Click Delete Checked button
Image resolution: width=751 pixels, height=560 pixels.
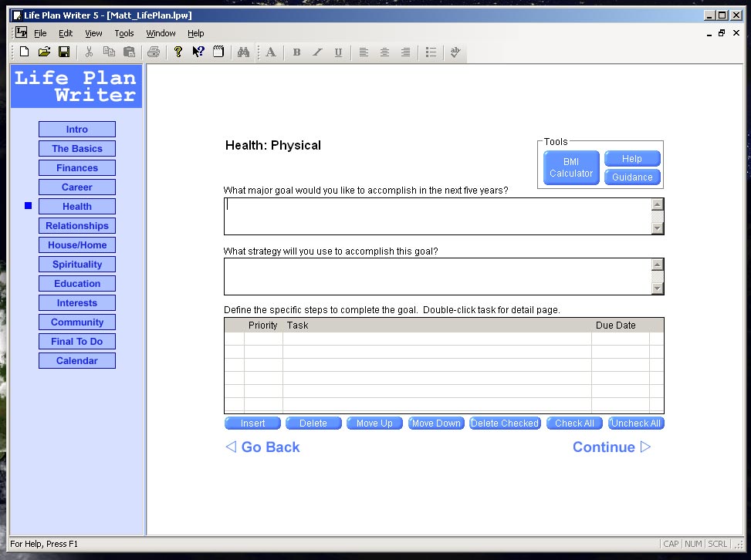pyautogui.click(x=505, y=423)
